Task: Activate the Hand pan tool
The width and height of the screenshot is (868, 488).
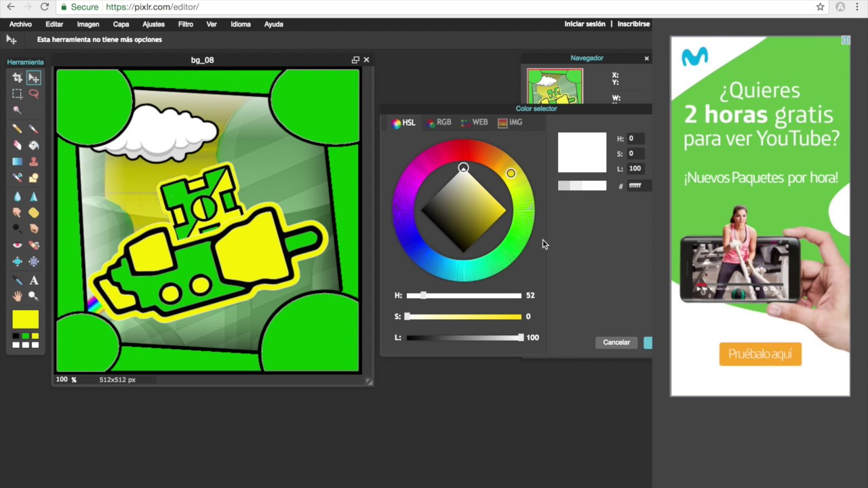Action: tap(18, 297)
